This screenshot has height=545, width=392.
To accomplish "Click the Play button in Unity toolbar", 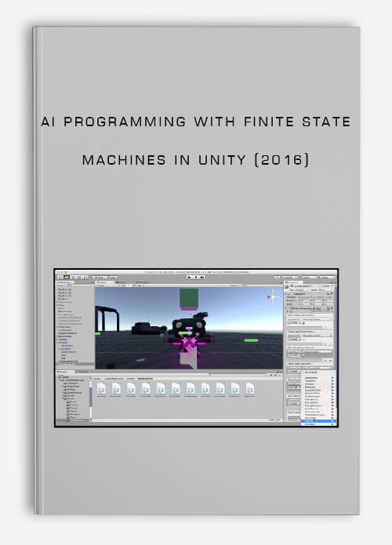I will click(x=190, y=278).
